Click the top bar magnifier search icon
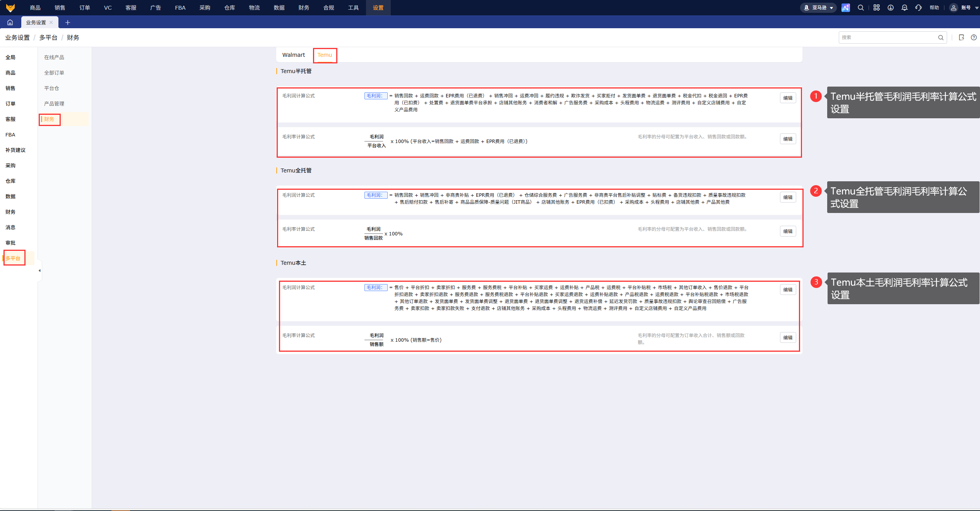 (861, 8)
